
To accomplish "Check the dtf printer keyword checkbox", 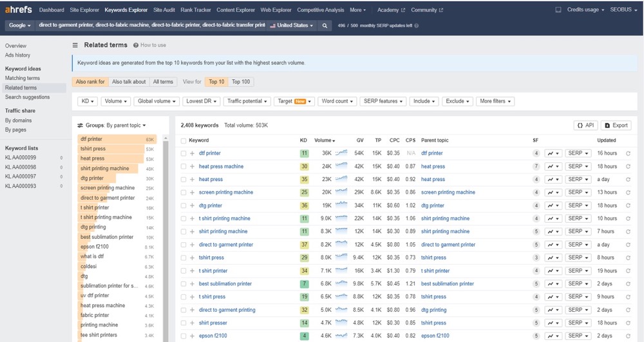I will point(184,153).
